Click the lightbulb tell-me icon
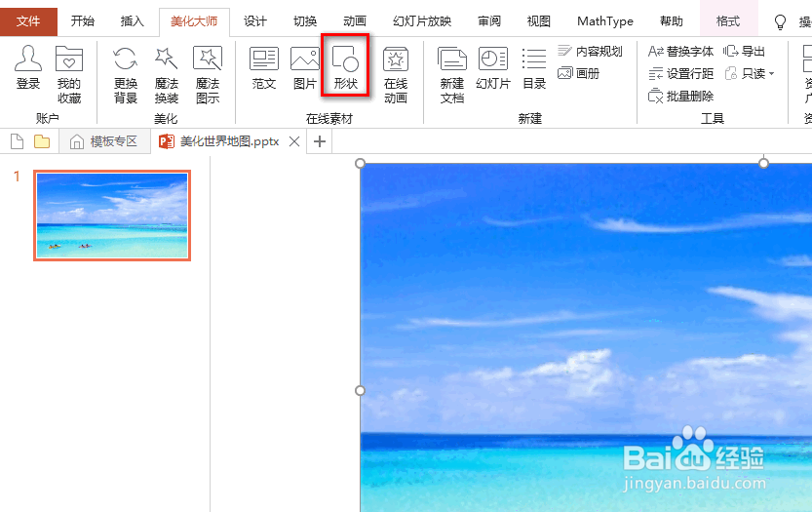The width and height of the screenshot is (812, 512). [780, 21]
